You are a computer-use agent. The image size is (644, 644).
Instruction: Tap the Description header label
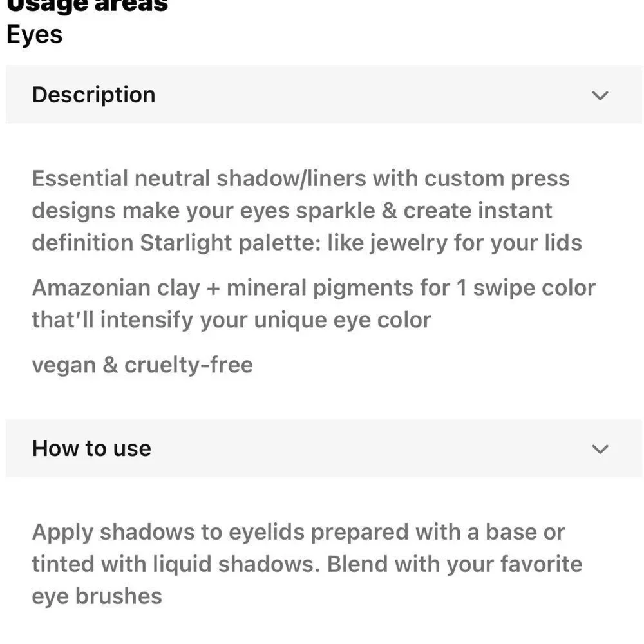[93, 95]
